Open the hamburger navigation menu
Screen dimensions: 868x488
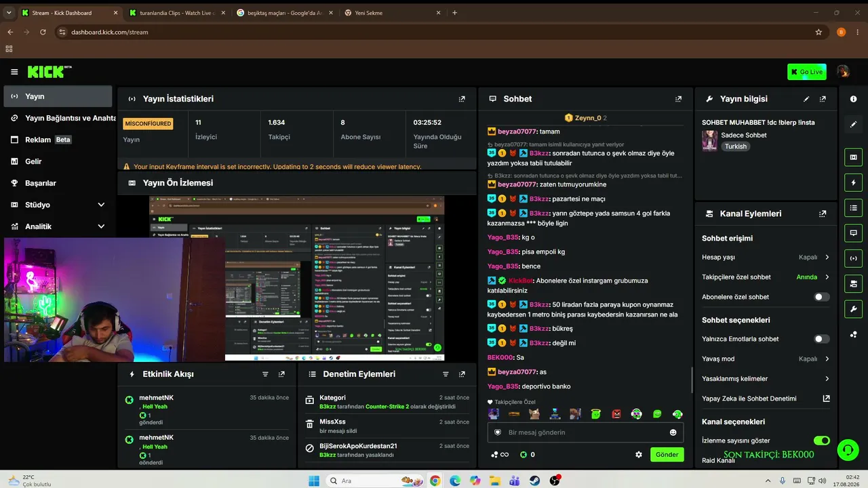pyautogui.click(x=14, y=72)
